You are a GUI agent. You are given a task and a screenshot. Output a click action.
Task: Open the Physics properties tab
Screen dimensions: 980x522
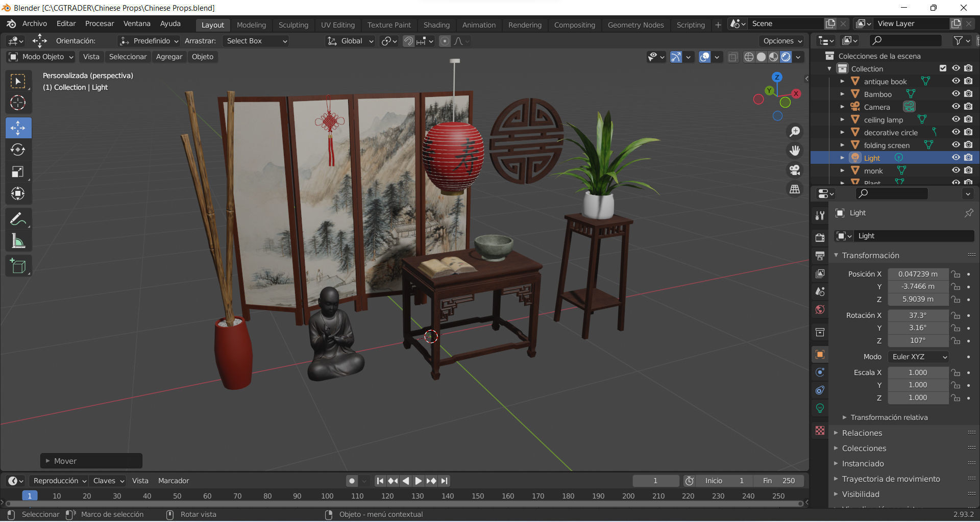point(820,372)
